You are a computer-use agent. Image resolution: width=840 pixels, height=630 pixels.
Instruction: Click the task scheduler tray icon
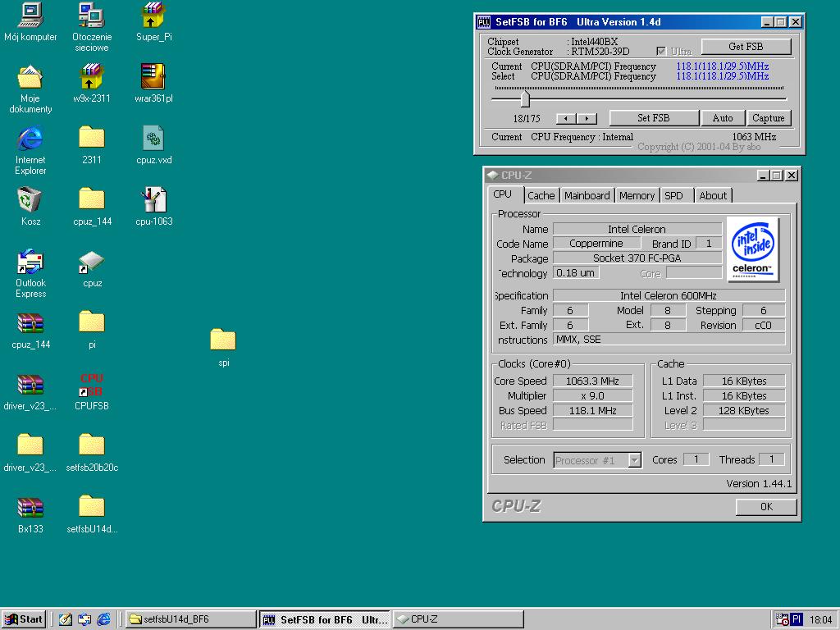click(x=782, y=619)
